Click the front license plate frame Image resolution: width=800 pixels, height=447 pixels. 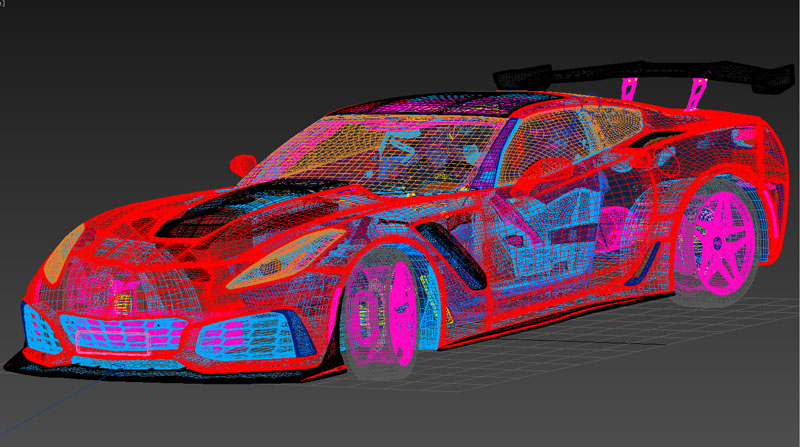pyautogui.click(x=113, y=338)
